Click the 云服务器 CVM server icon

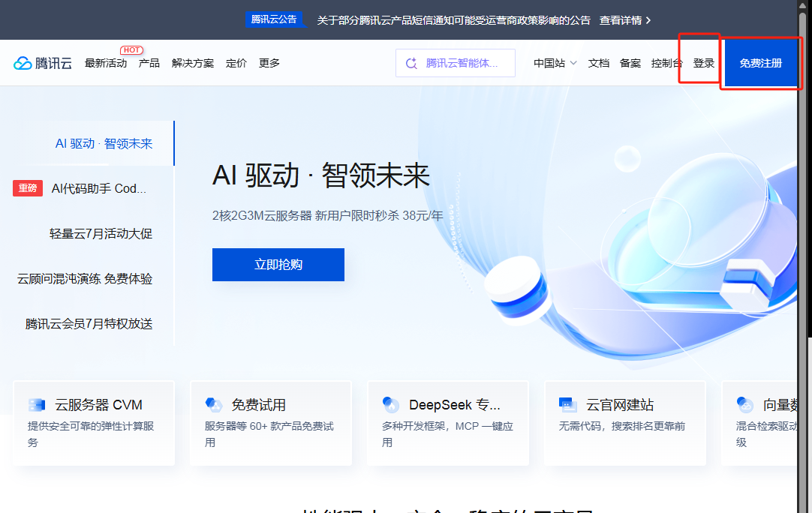tap(37, 405)
